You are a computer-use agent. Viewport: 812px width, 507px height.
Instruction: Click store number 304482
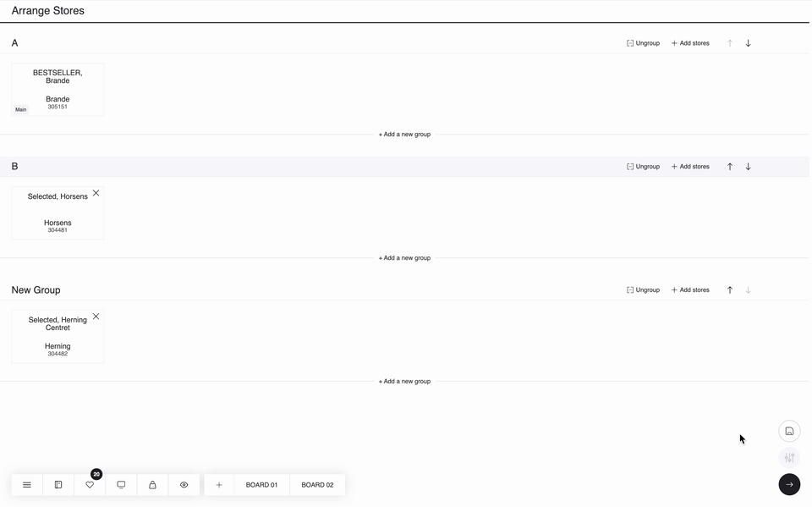click(58, 354)
